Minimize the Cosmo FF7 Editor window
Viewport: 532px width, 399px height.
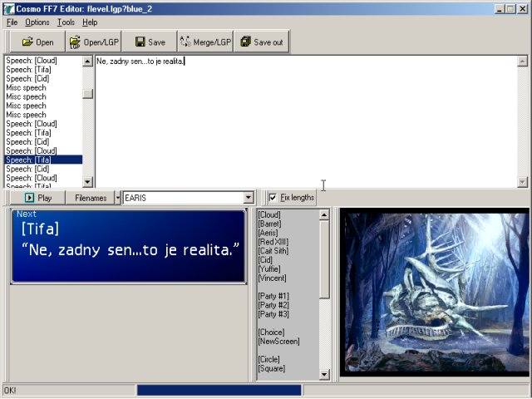(x=499, y=9)
